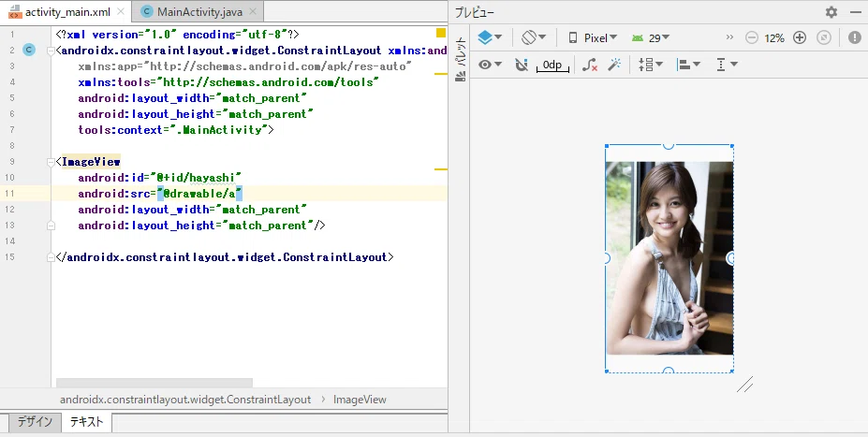The image size is (868, 437).
Task: Toggle the view options eye icon
Action: tap(490, 65)
